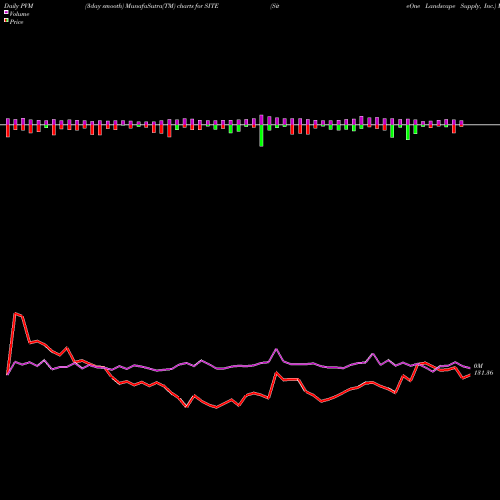Image resolution: width=500 pixels, height=500 pixels.
Task: Click the highest spike of the purple volume line
Action: point(276,349)
